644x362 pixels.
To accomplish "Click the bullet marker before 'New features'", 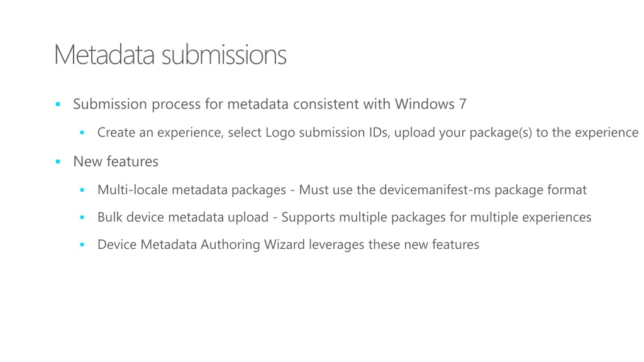I will 58,162.
